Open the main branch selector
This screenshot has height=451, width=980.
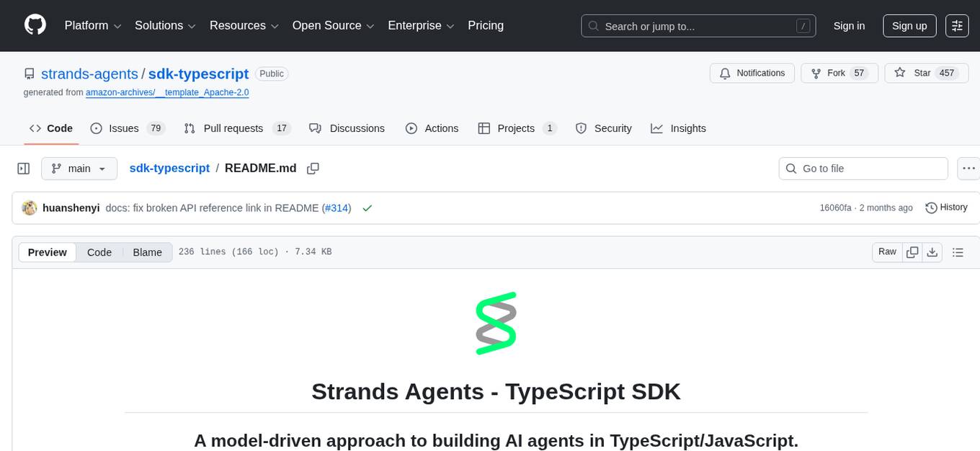pos(79,168)
